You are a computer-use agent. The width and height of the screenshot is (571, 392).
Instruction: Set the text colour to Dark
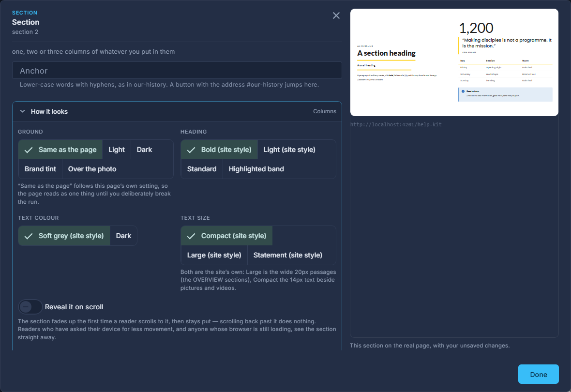[x=123, y=236]
